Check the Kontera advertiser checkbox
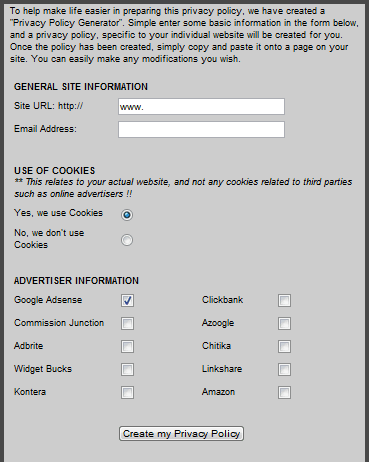The width and height of the screenshot is (369, 462). tap(127, 392)
